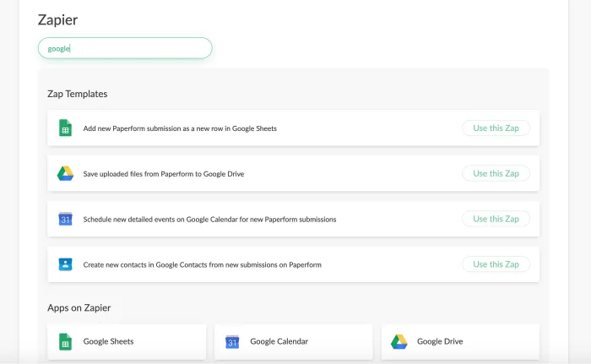This screenshot has height=364, width=591.
Task: Click the Google Sheets icon in Zap Templates
Action: 65,128
